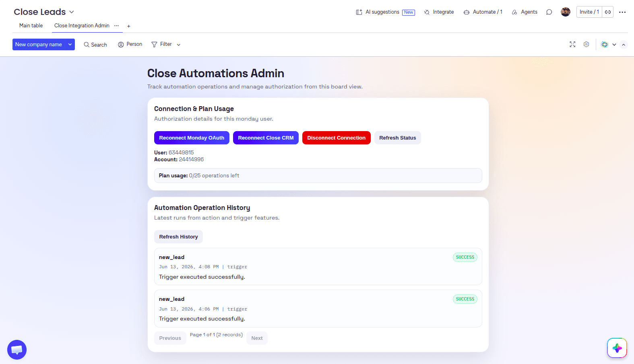
Task: Open Automate center
Action: [483, 12]
